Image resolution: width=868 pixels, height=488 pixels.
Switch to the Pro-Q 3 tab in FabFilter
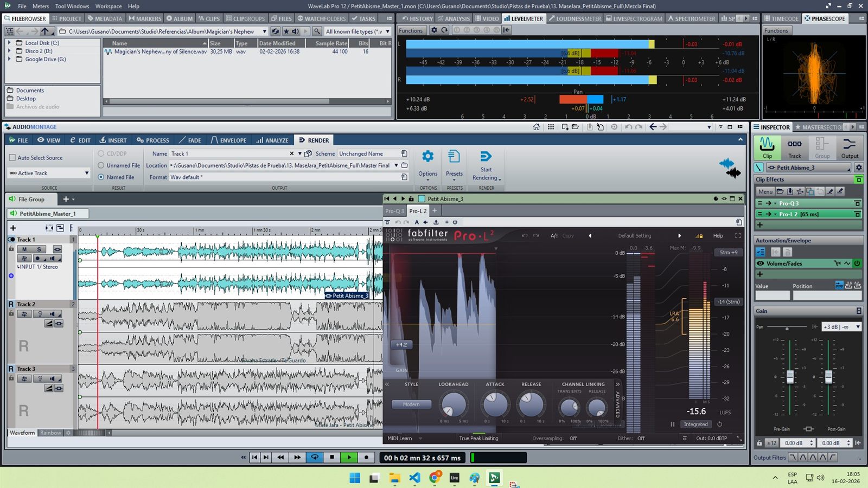point(394,211)
